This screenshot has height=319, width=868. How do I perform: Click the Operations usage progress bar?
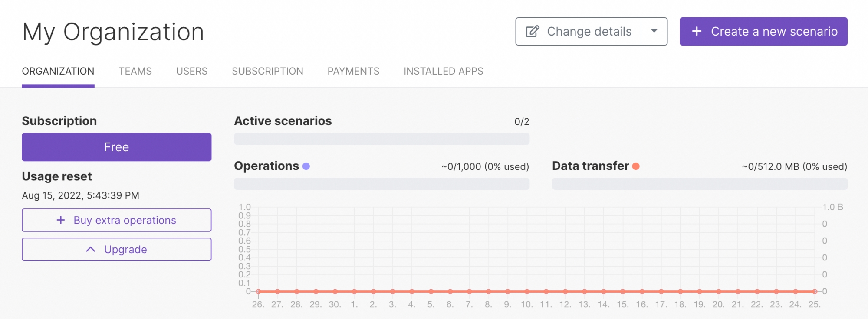point(381,184)
